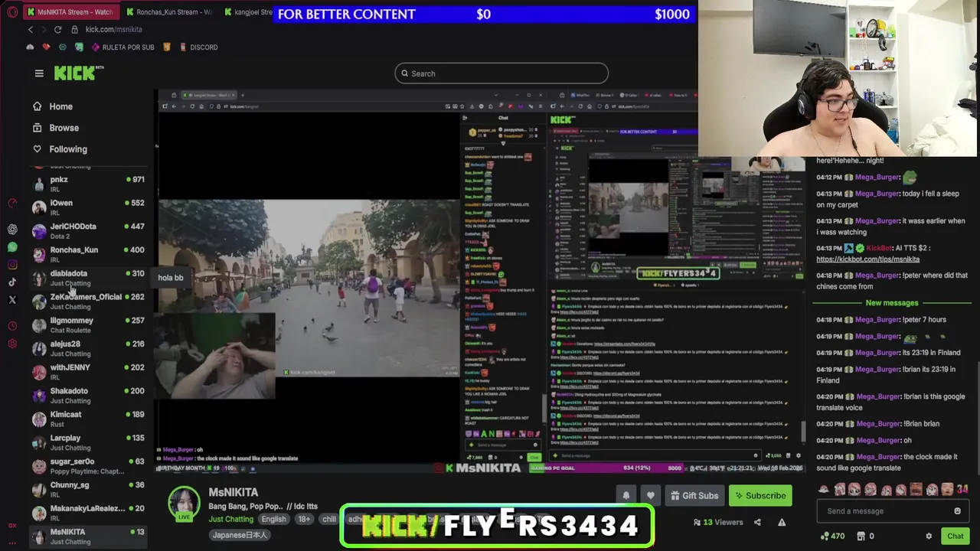Open TikTok in Opera sidebar
Screen dimensions: 980x551
pos(12,282)
